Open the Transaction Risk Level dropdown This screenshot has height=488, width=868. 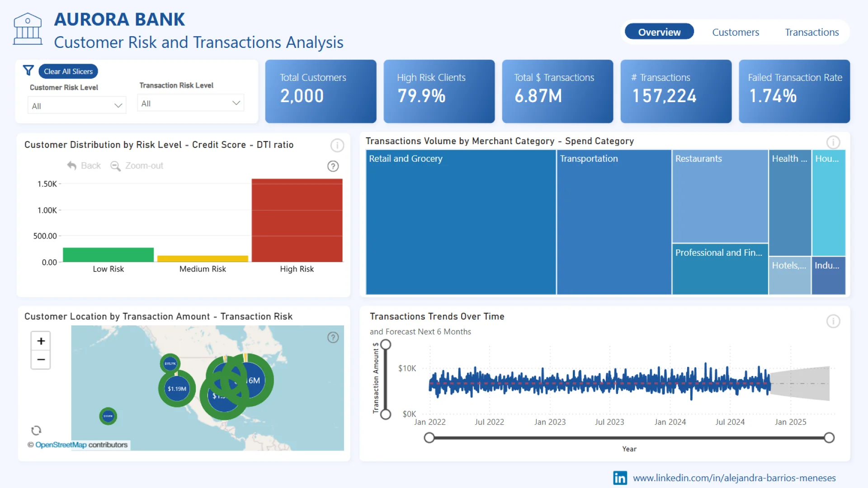(190, 103)
